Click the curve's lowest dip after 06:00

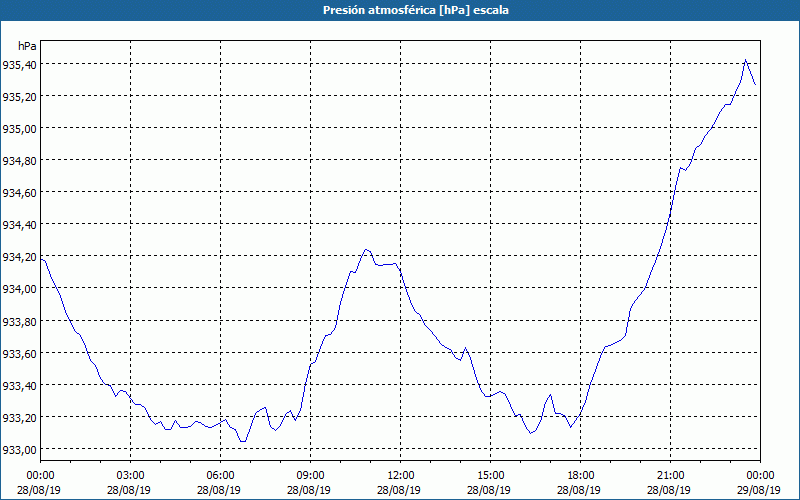coord(243,441)
